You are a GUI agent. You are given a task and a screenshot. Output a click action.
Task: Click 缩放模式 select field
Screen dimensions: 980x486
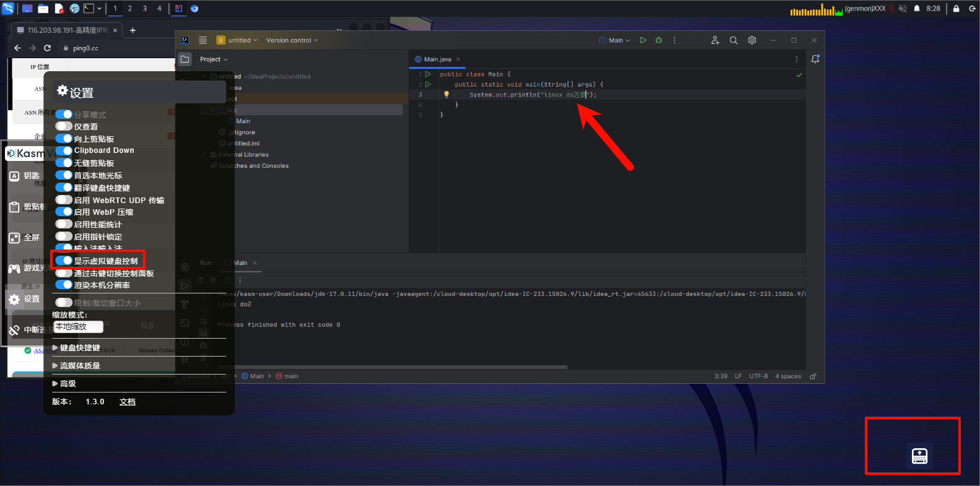click(78, 327)
